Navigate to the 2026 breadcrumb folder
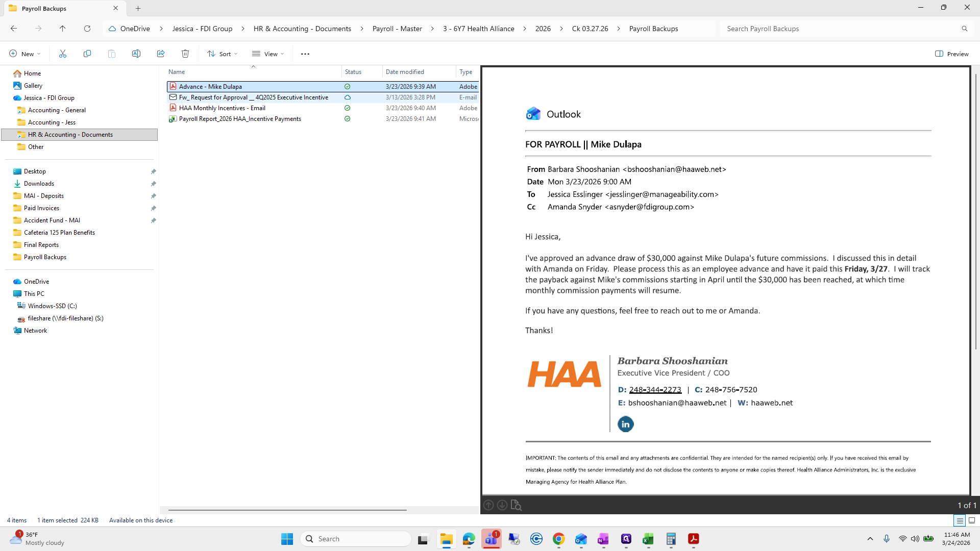The height and width of the screenshot is (551, 980). (543, 29)
